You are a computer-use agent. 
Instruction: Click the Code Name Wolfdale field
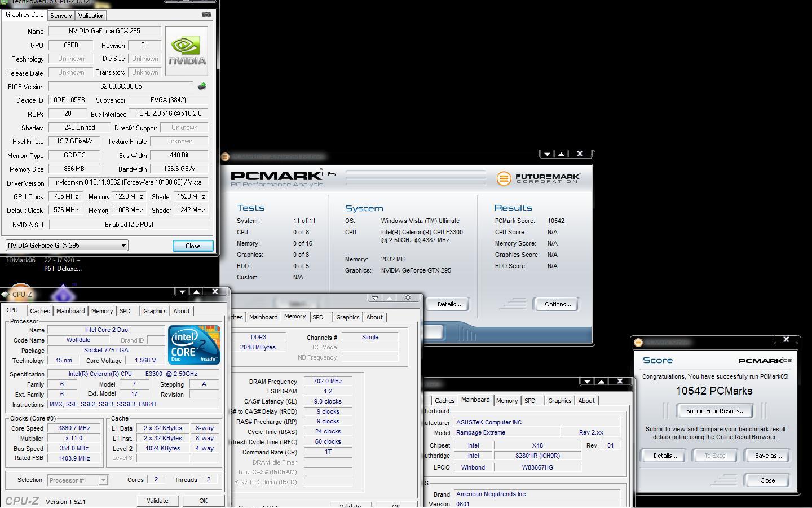click(x=78, y=340)
